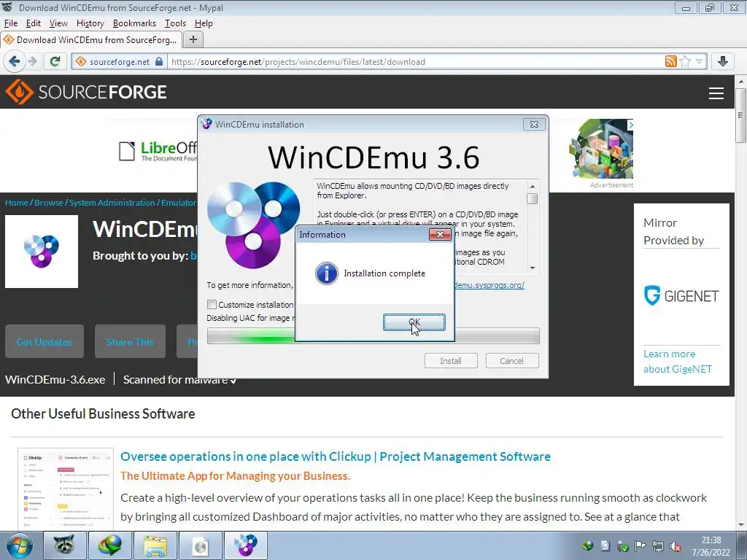
Task: Subscribe via RSS feed icon
Action: (671, 61)
